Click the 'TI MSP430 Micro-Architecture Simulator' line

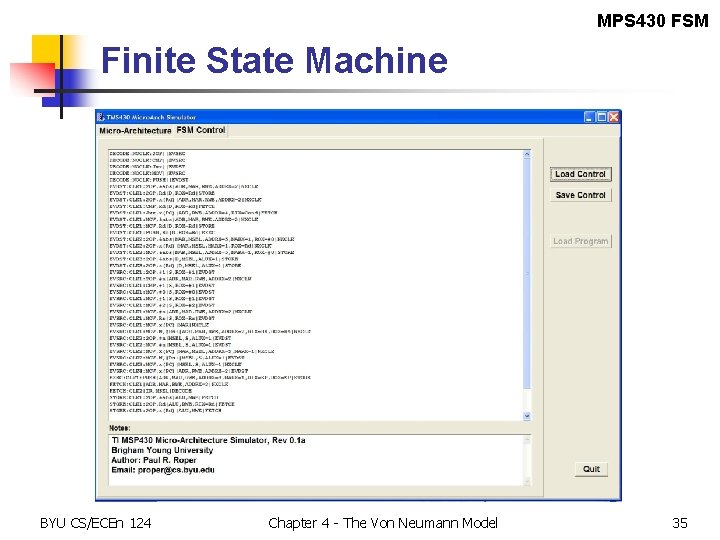click(208, 440)
